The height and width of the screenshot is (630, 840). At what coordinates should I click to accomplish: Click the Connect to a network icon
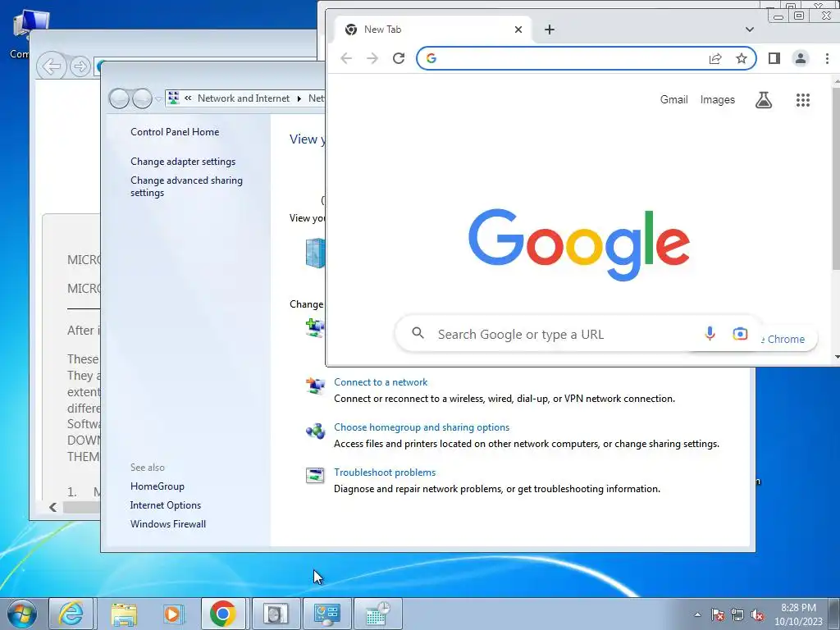point(315,386)
